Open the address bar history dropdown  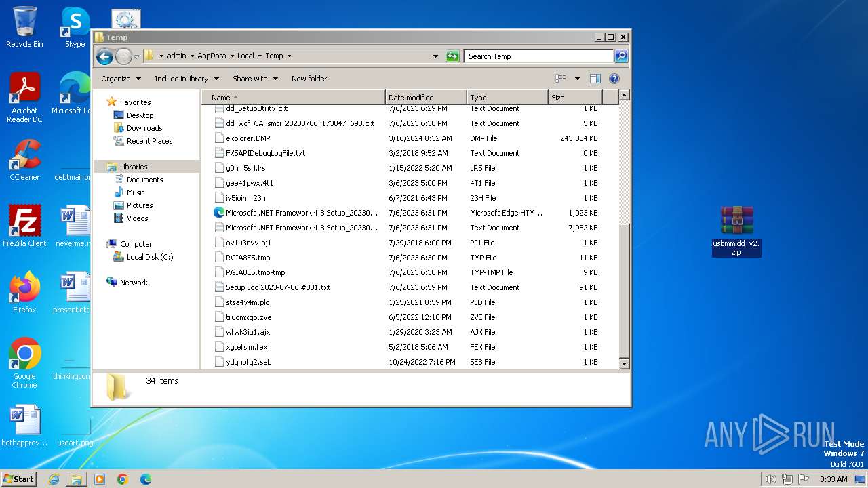click(x=435, y=56)
